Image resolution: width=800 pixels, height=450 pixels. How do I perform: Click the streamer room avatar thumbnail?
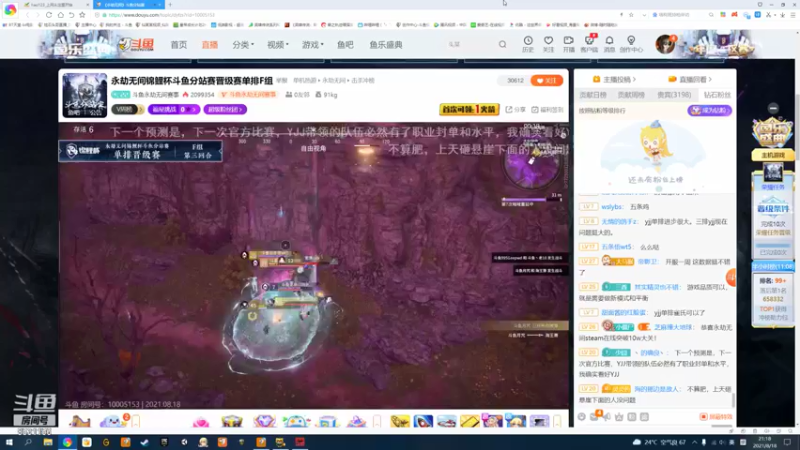coord(85,95)
